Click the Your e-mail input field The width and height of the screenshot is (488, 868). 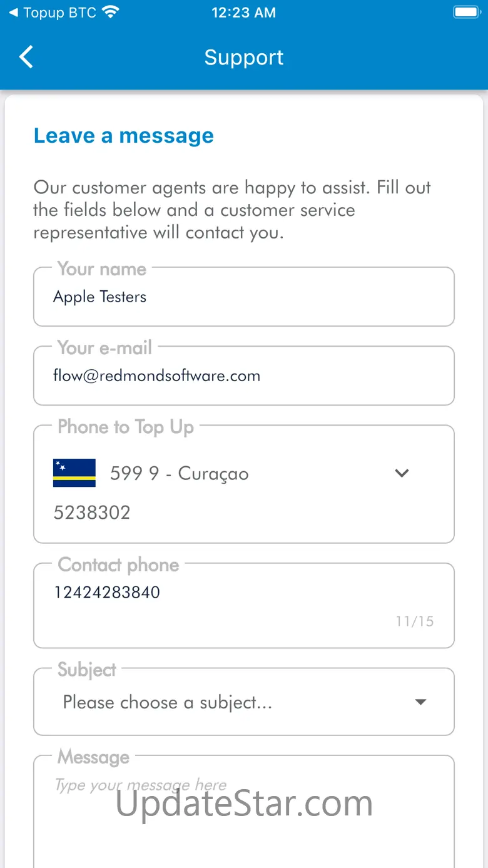243,376
